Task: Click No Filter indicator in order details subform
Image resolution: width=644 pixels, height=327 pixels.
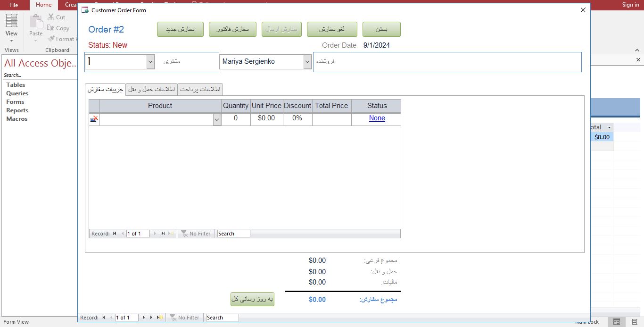Action: click(x=196, y=234)
